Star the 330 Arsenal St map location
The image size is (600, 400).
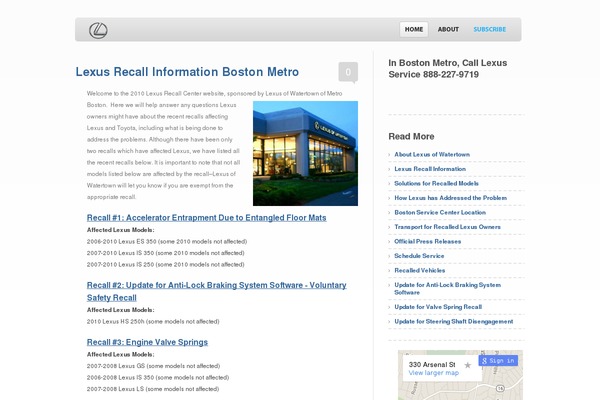point(467,365)
